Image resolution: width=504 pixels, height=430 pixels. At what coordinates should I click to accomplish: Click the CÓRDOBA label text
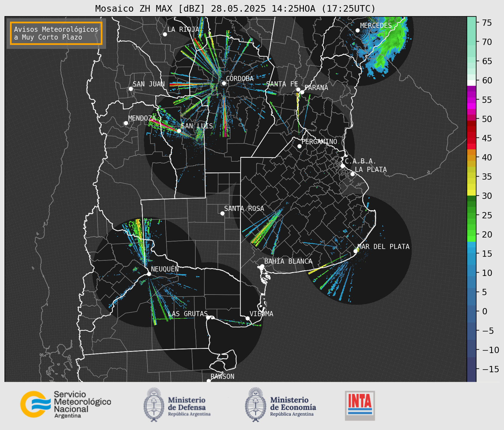[240, 79]
